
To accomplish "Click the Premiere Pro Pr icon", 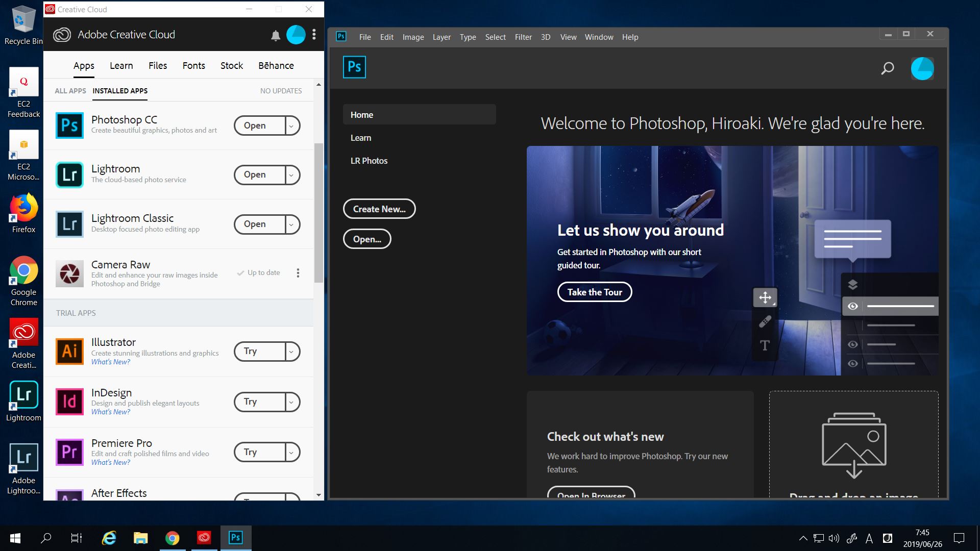I will [x=69, y=452].
